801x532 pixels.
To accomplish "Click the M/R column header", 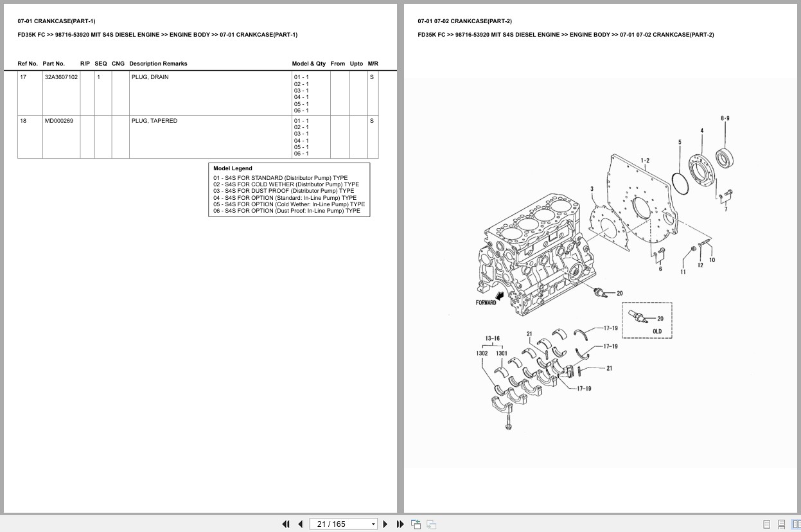I will [x=373, y=64].
